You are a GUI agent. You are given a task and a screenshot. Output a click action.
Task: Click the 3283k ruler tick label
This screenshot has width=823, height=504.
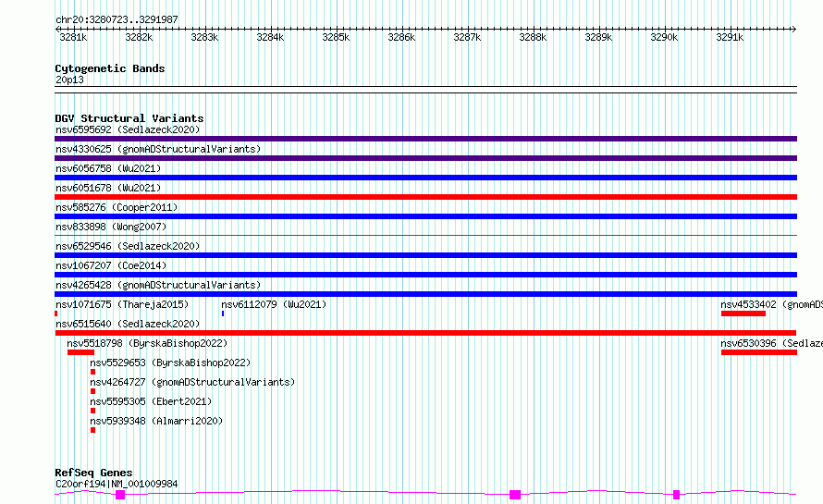point(204,37)
